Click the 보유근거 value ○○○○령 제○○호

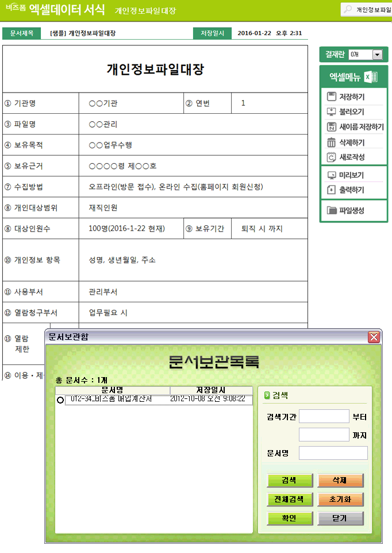click(x=122, y=166)
